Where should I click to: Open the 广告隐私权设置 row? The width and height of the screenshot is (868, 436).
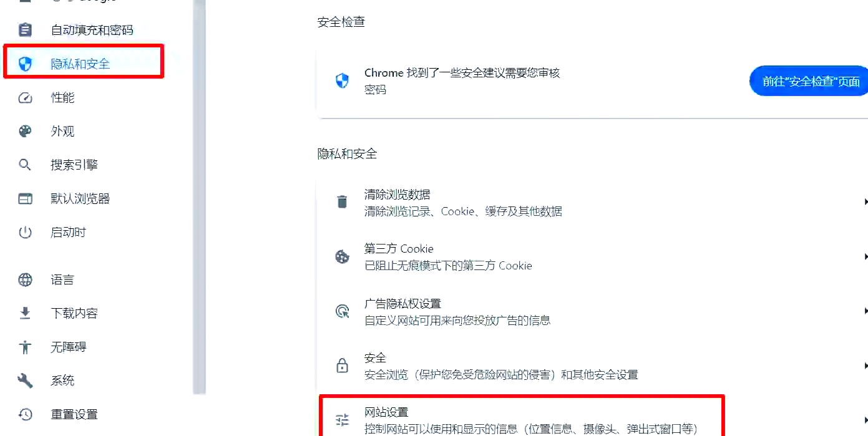[x=592, y=311]
